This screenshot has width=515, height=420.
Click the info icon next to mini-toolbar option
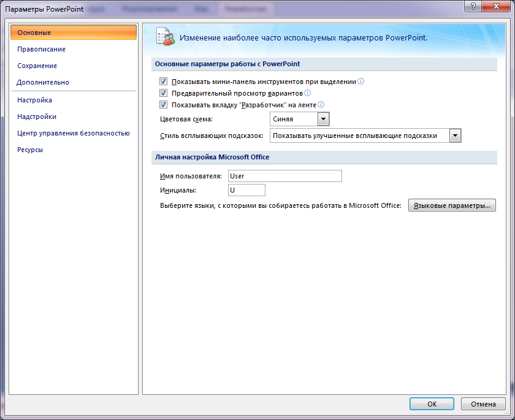360,82
